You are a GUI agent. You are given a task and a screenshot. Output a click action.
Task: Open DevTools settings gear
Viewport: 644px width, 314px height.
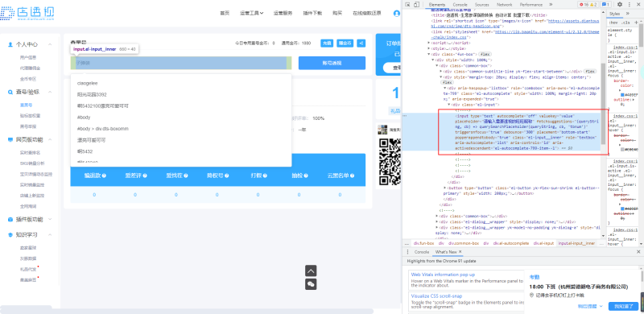click(x=620, y=5)
